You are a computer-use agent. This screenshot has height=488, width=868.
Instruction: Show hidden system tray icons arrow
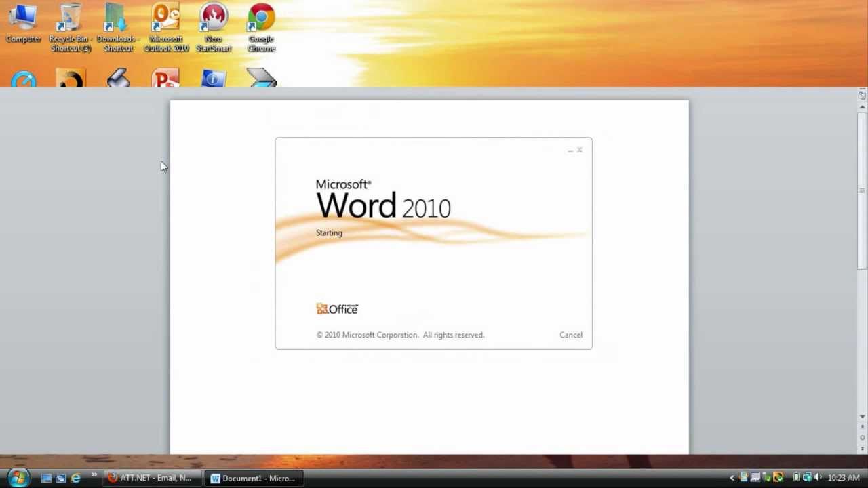(732, 478)
